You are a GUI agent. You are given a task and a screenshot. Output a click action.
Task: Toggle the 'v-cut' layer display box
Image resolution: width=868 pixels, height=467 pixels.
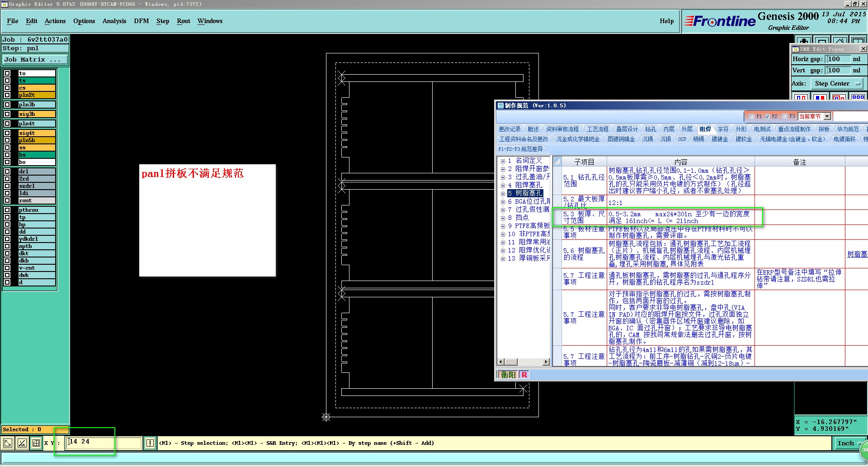pyautogui.click(x=7, y=268)
